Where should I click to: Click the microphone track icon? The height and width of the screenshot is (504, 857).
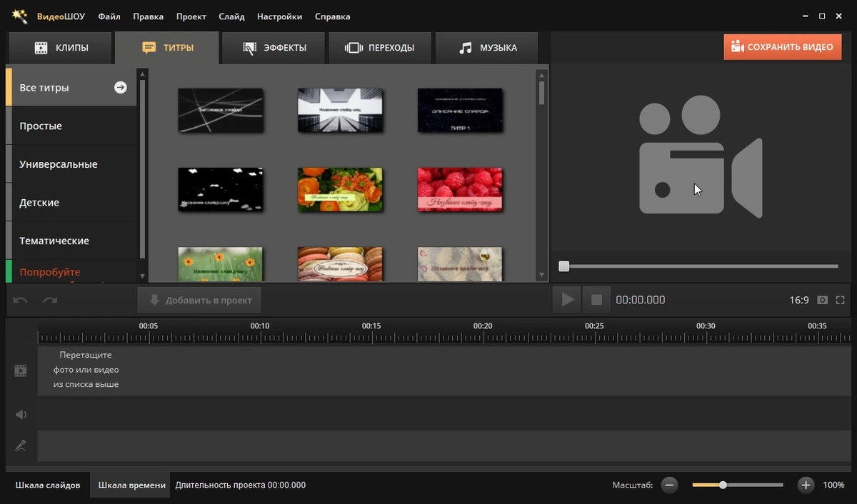click(x=21, y=446)
